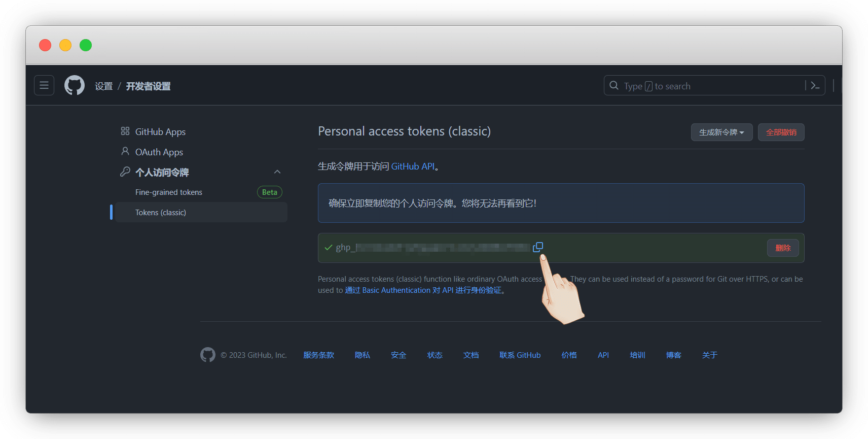Delete the token with 删除 button
The image size is (868, 439).
(783, 248)
